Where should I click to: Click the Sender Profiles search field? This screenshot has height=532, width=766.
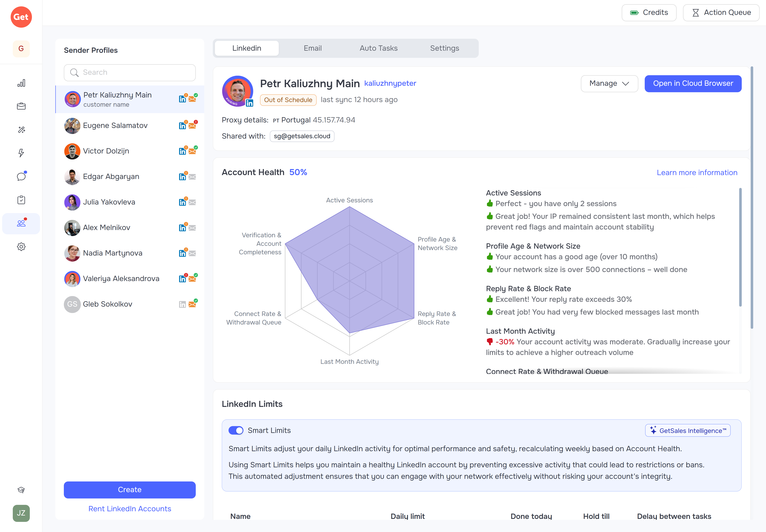pos(130,73)
